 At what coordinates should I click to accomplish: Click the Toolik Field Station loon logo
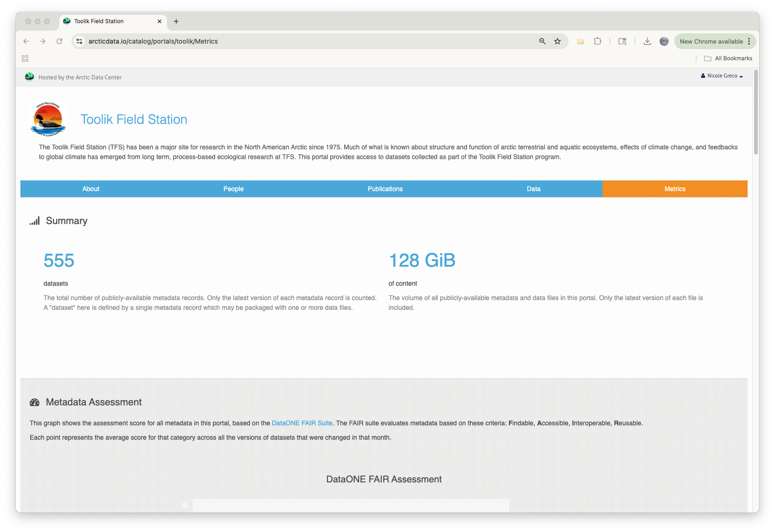tap(48, 119)
